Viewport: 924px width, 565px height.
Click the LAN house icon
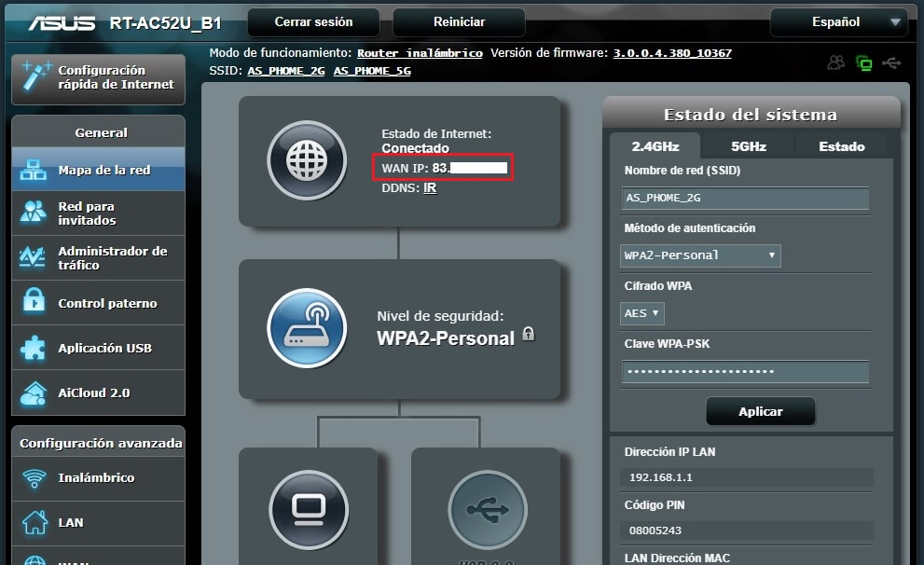pyautogui.click(x=34, y=523)
